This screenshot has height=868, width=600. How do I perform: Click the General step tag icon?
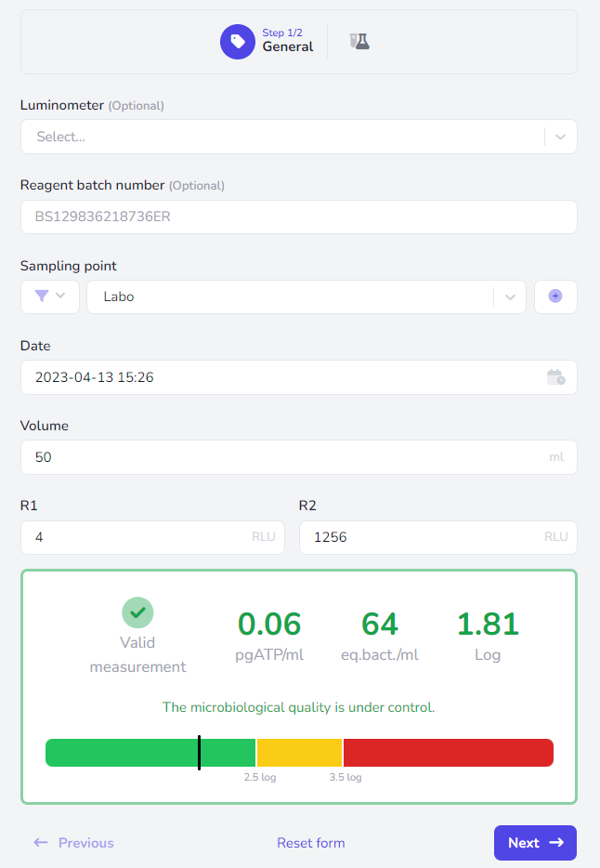pyautogui.click(x=238, y=42)
